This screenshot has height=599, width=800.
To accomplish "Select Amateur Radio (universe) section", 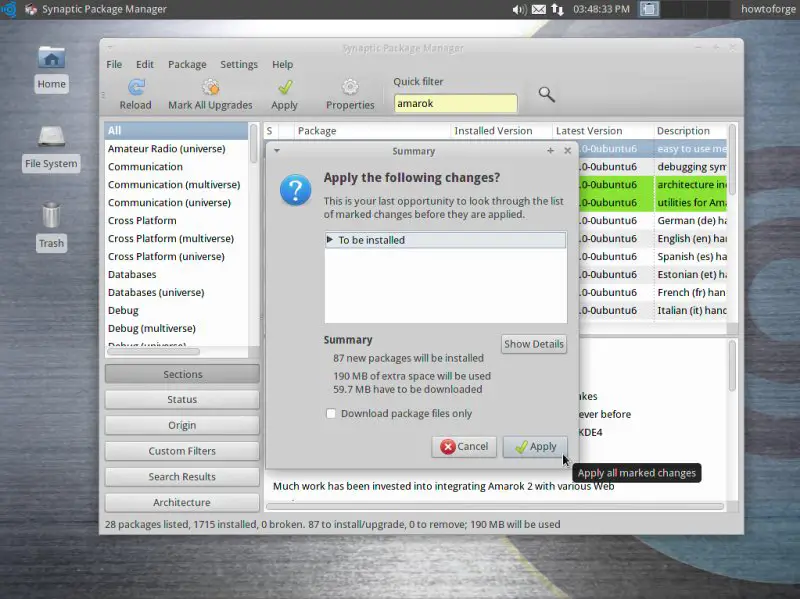I will coord(177,148).
